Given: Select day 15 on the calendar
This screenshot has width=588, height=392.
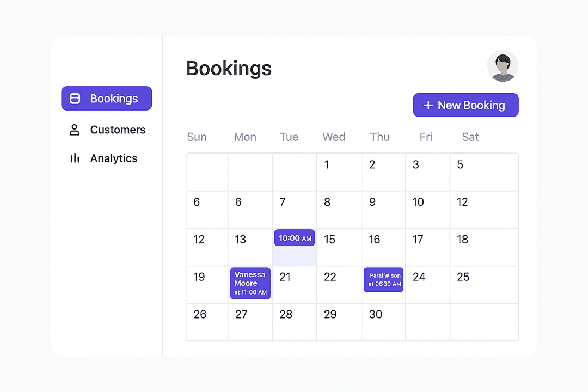Looking at the screenshot, I should pos(329,240).
